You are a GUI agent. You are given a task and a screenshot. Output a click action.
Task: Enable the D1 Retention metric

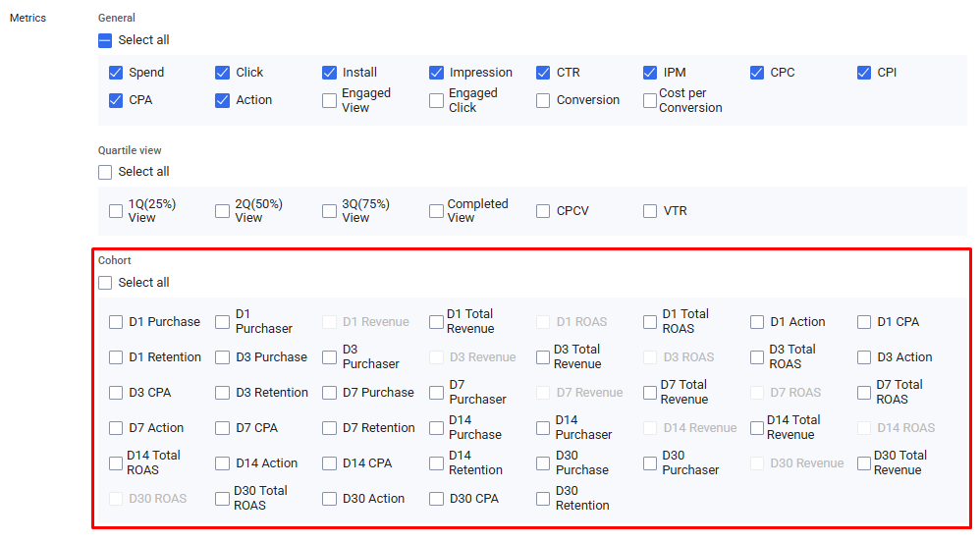point(116,357)
